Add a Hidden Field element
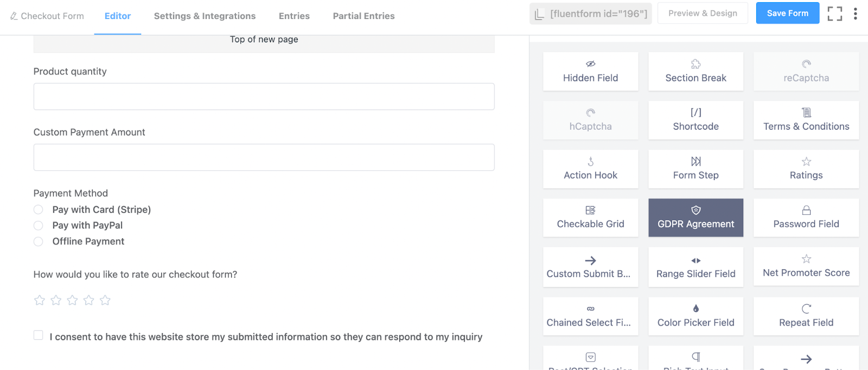This screenshot has width=868, height=370. [590, 72]
